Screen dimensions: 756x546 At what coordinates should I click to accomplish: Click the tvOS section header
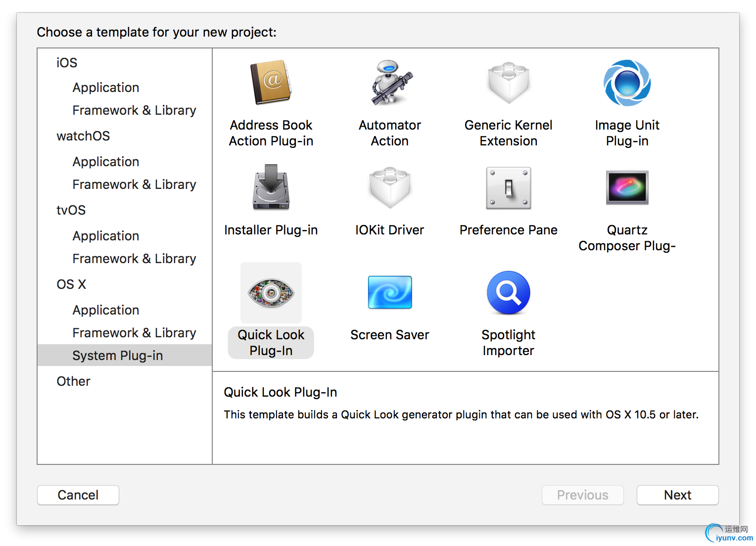point(71,210)
